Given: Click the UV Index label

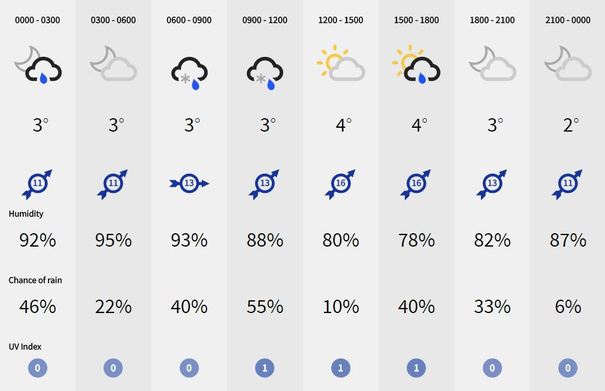Looking at the screenshot, I should [25, 347].
